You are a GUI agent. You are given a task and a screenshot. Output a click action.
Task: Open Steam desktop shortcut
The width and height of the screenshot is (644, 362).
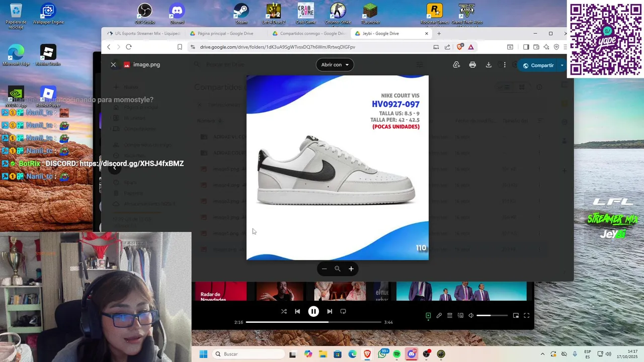[x=241, y=14]
